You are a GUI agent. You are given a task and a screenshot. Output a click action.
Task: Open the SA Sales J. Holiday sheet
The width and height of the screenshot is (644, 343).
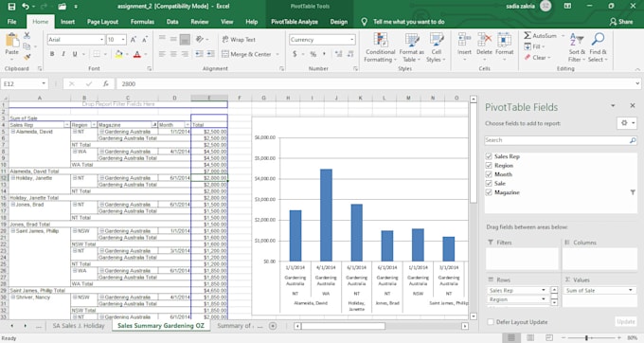tap(79, 326)
